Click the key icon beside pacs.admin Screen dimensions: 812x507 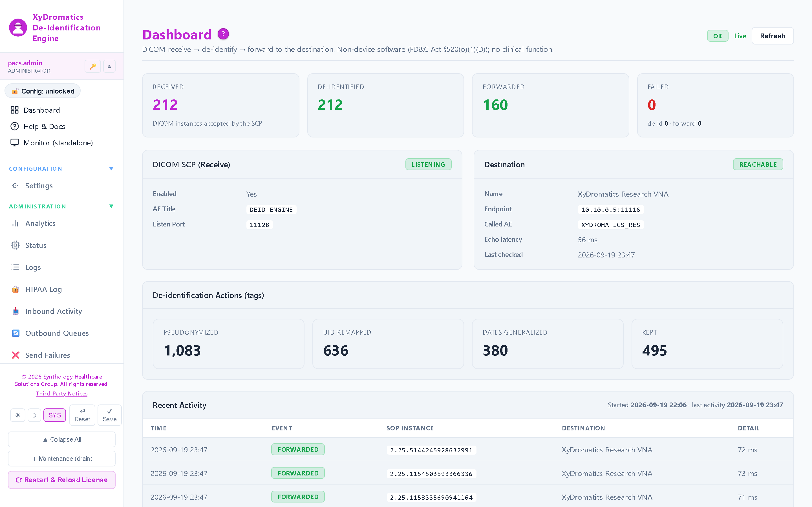click(92, 66)
